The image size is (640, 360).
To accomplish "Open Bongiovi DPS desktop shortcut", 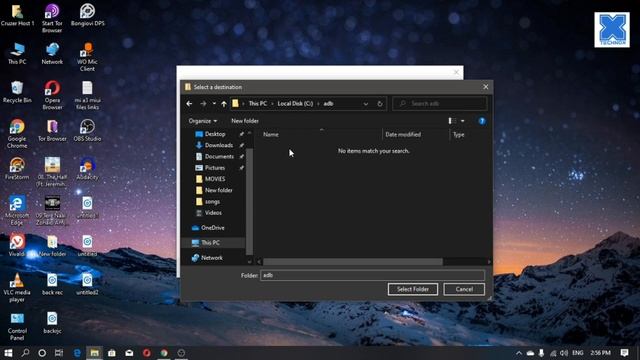I will point(87,15).
